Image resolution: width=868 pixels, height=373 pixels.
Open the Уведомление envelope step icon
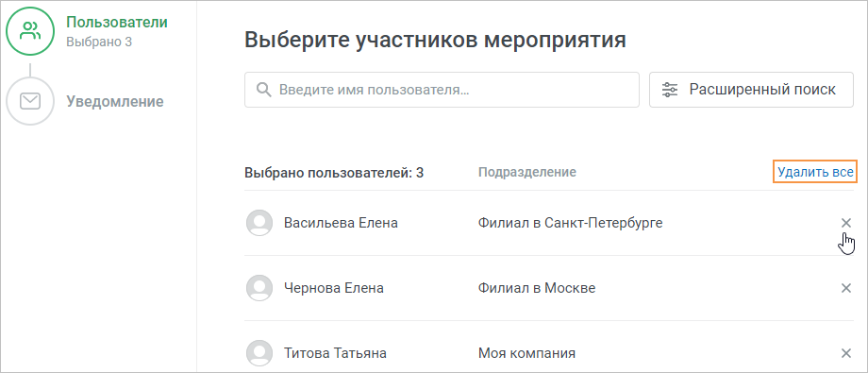point(30,101)
